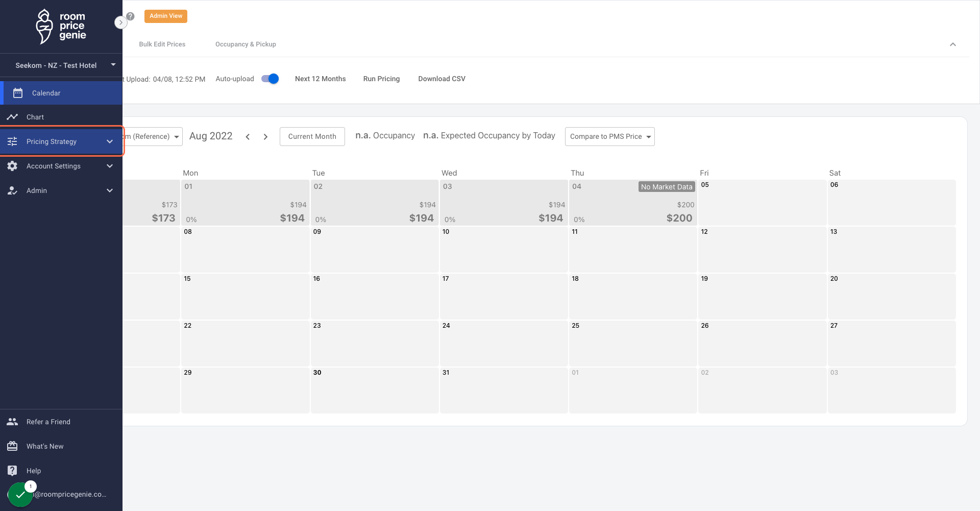Collapse sidebar with the arrow button

tap(120, 22)
